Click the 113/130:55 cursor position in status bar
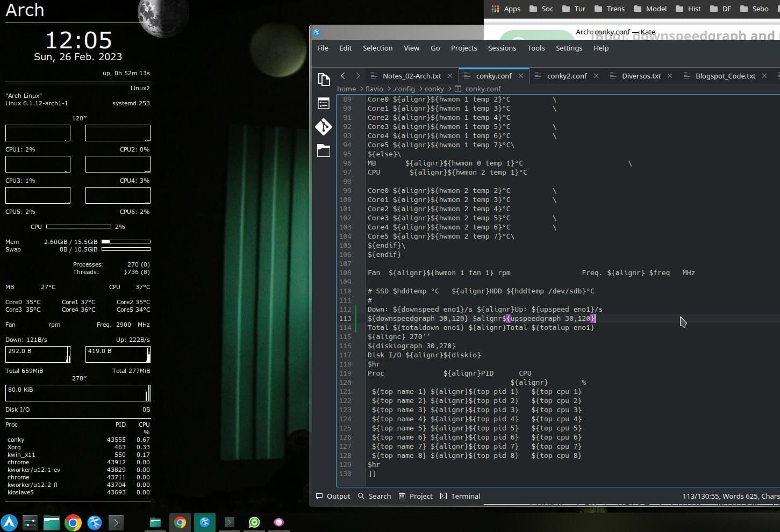This screenshot has height=532, width=780. [701, 496]
